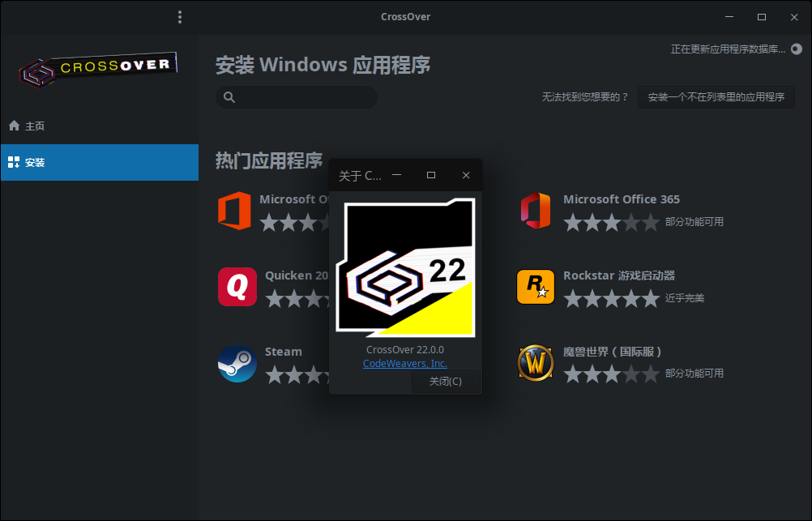Viewport: 812px width, 521px height.
Task: Click the 关闭(C) button
Action: pos(446,382)
